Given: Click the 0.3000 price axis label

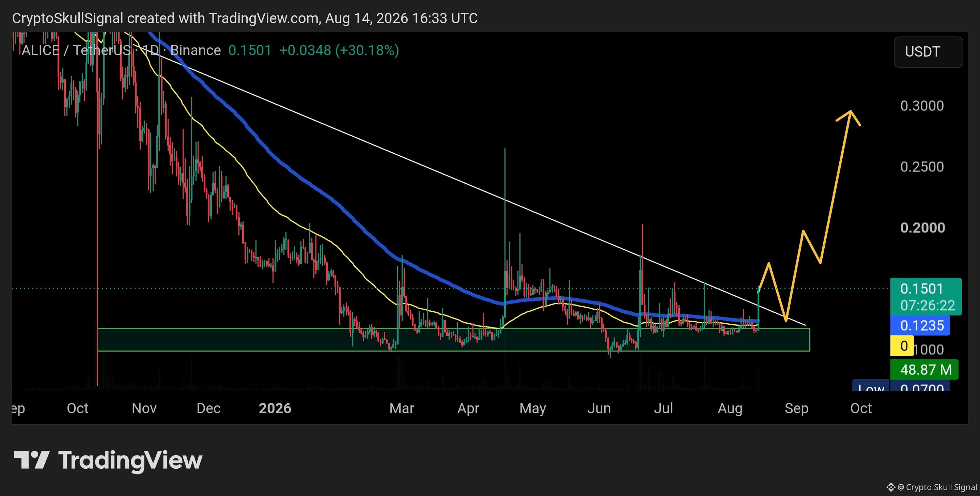Looking at the screenshot, I should point(922,106).
